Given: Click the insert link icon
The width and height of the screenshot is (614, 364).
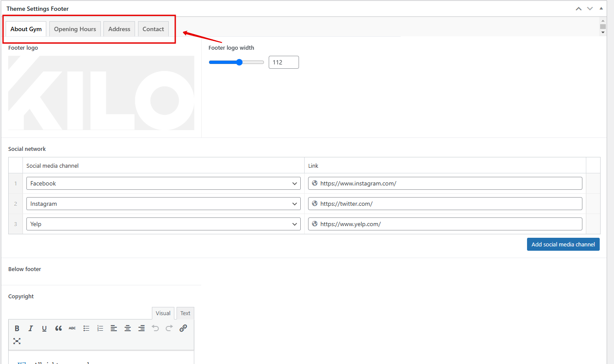Looking at the screenshot, I should [x=183, y=328].
